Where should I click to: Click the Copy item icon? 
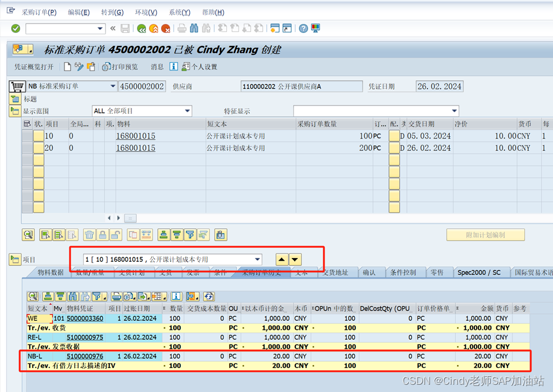coord(133,234)
